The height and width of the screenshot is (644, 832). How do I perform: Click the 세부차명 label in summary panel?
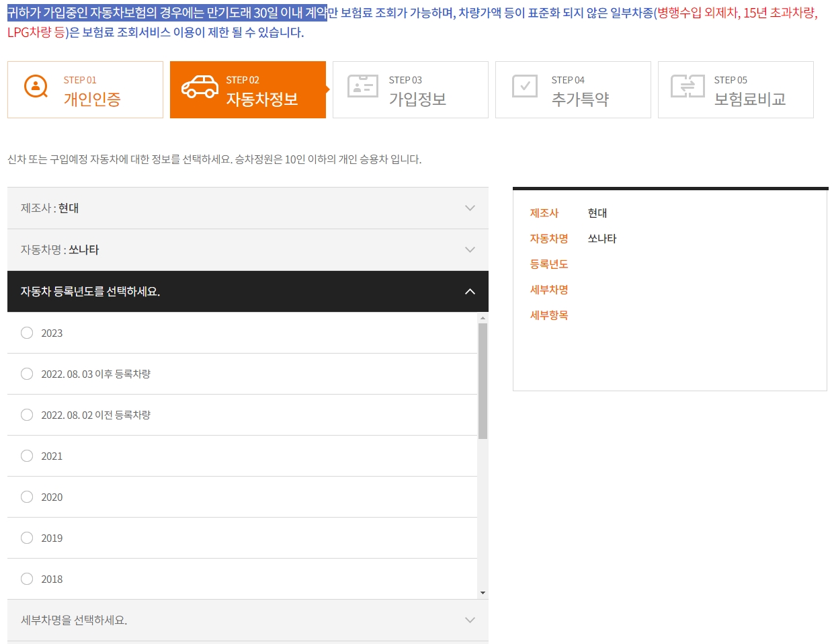[549, 290]
